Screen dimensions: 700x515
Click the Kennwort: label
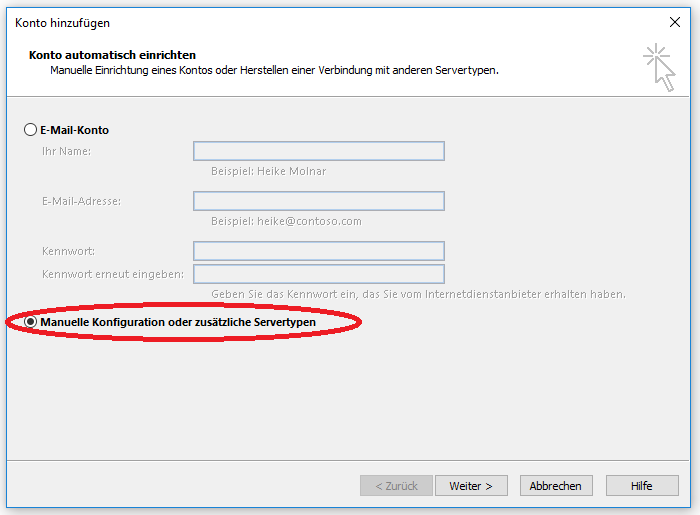(x=68, y=251)
